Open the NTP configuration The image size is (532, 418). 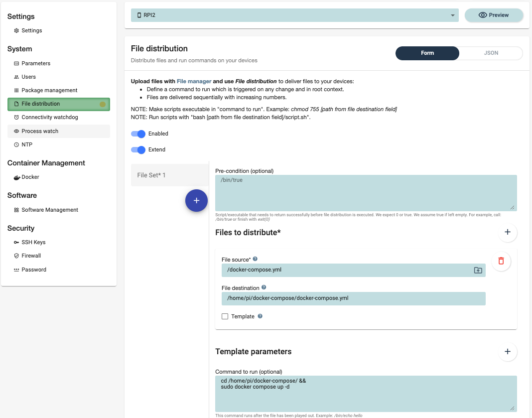pyautogui.click(x=27, y=144)
